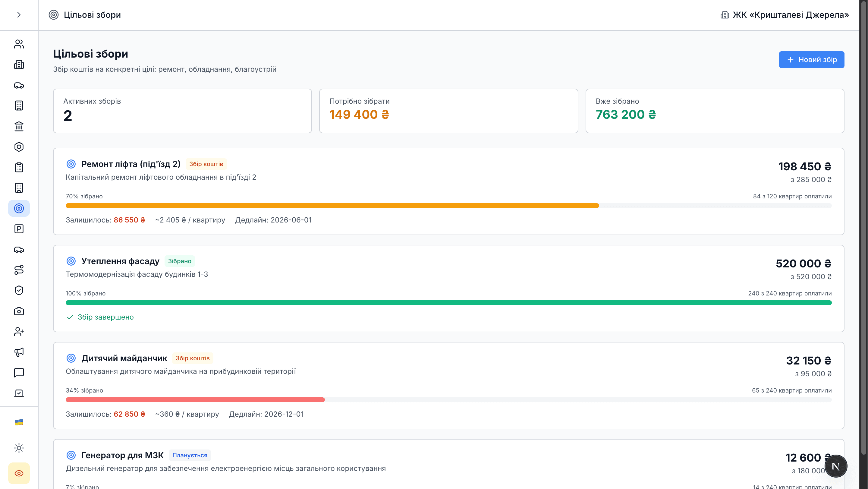Viewport: 868px width, 489px height.
Task: Click the Вже зібрано 763 200 ₴ card
Action: tap(715, 111)
